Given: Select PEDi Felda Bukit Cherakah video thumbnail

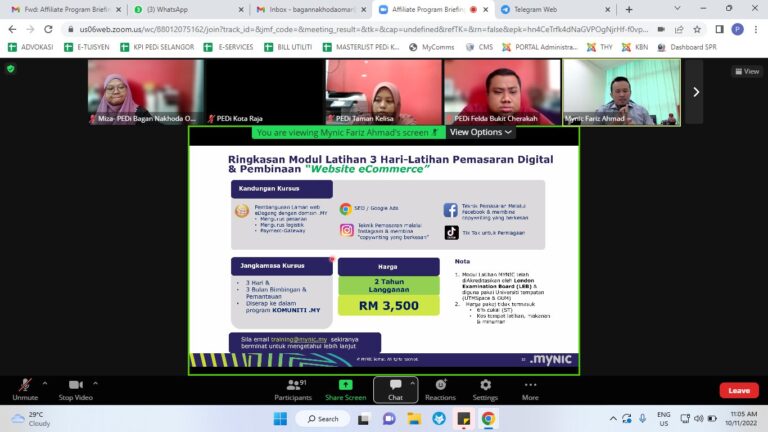Looking at the screenshot, I should click(x=502, y=92).
